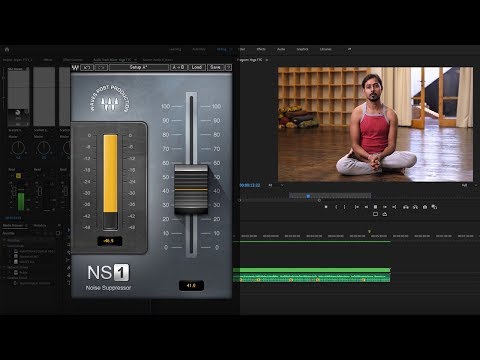Click the Extract button in the monitor controls
This screenshot has width=480, height=360.
(x=415, y=207)
